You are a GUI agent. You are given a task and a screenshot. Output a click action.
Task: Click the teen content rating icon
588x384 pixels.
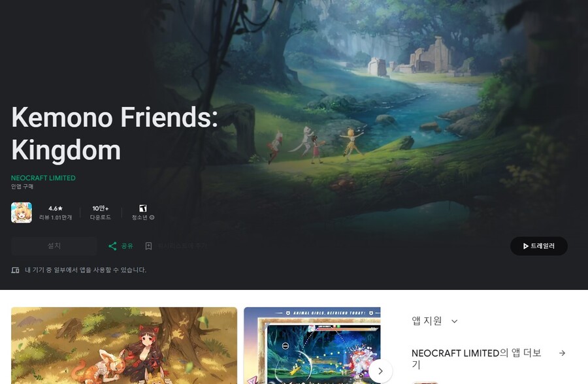click(x=143, y=208)
